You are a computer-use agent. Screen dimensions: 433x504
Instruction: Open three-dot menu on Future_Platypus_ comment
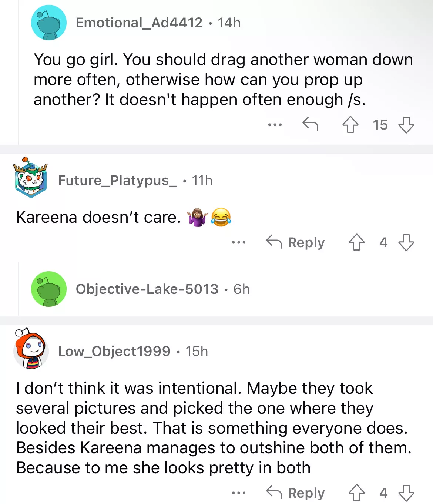pos(239,243)
